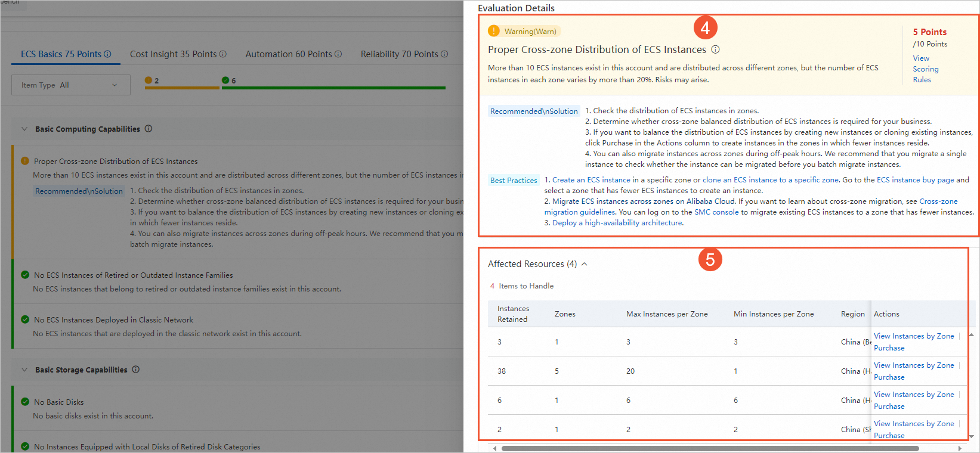Click Purchase in the 6-instances row

click(x=889, y=407)
